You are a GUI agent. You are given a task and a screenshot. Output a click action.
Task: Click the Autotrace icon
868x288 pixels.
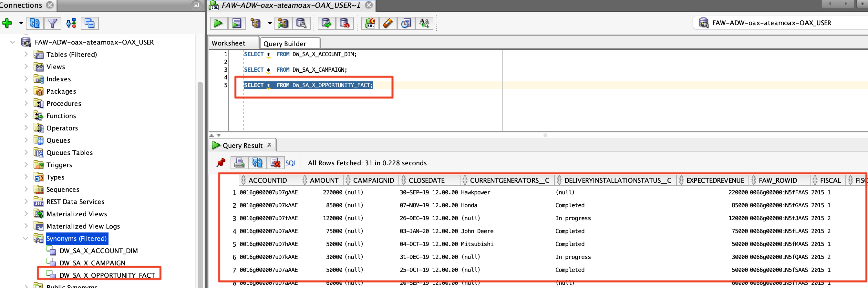click(x=283, y=23)
